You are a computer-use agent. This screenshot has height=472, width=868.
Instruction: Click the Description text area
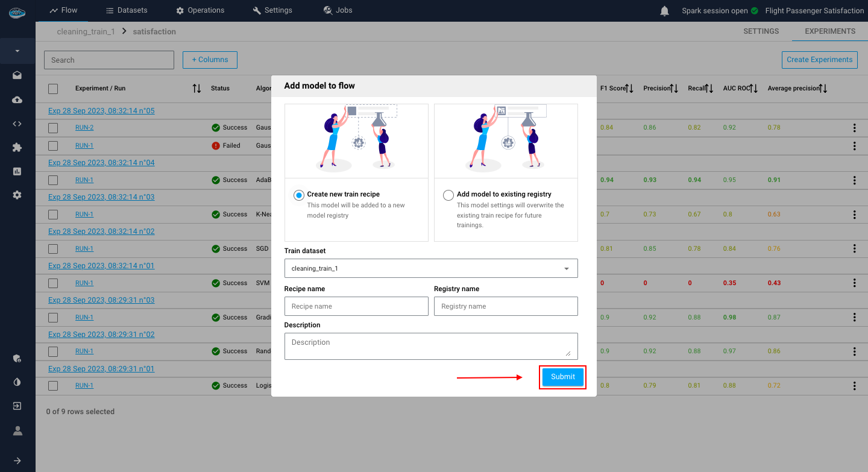430,346
